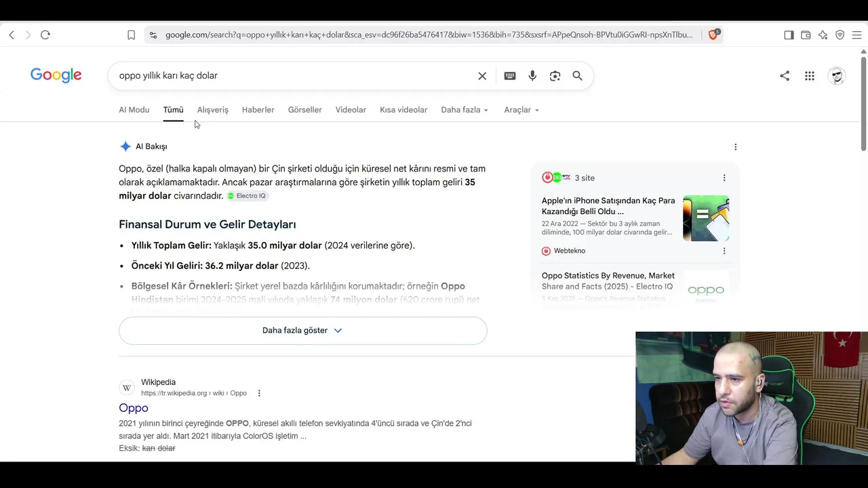Screen dimensions: 868x488
Task: Open the on-screen keyboard input tool
Action: coord(510,76)
